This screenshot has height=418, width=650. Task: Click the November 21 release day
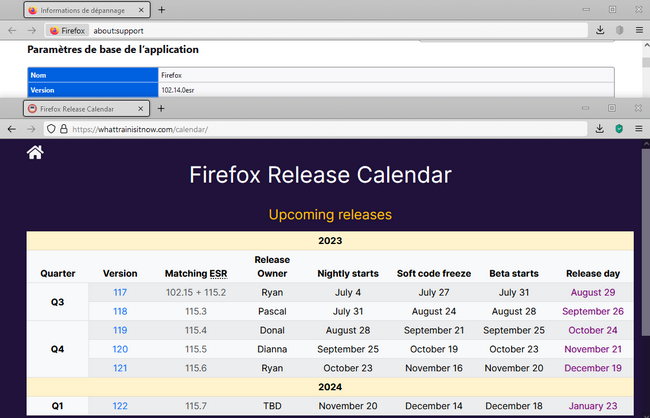click(x=592, y=349)
